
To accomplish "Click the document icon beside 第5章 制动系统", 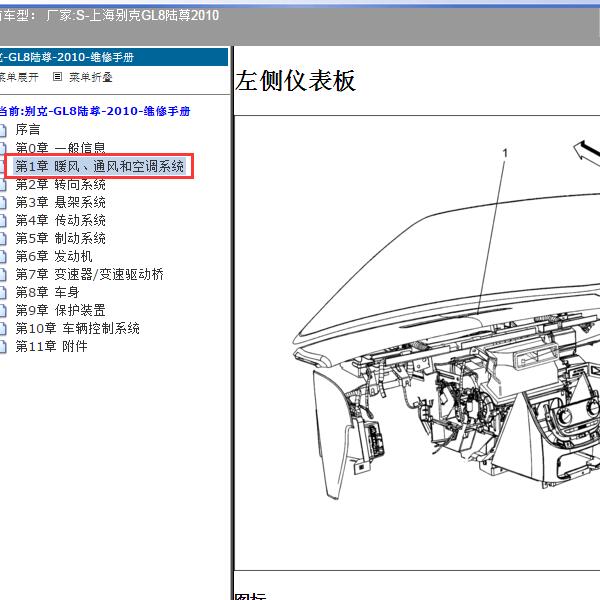I will tap(3, 238).
